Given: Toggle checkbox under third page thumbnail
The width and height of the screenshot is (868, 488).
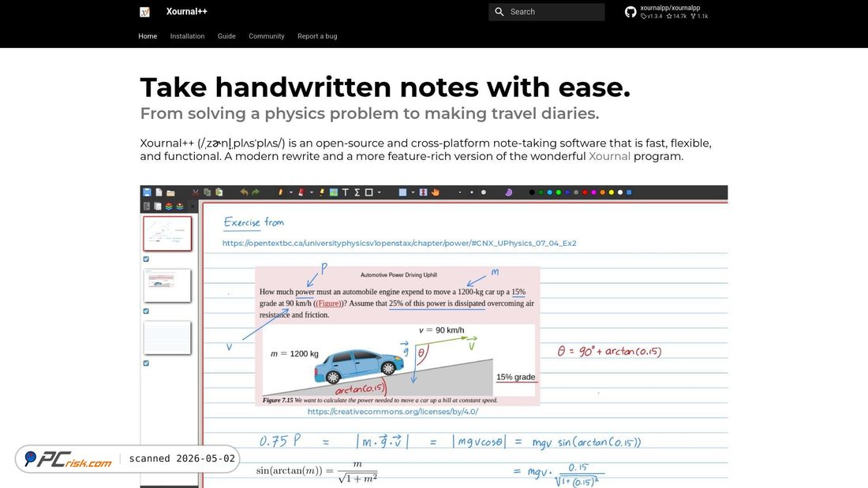Looking at the screenshot, I should pyautogui.click(x=146, y=363).
